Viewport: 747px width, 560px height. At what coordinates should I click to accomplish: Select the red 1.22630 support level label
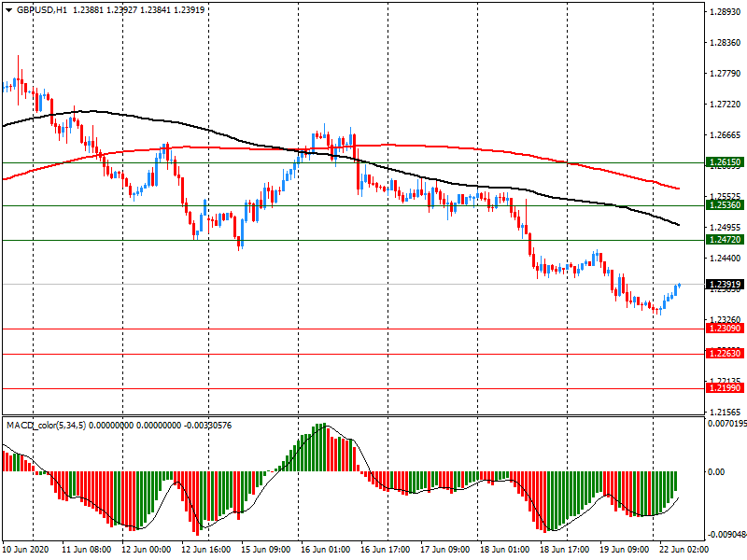725,354
